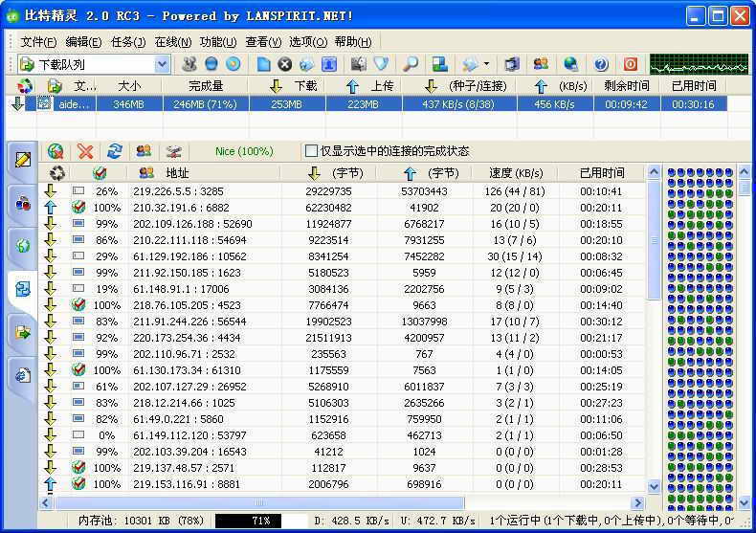Open the 功能(U) menu
756x533 pixels.
pos(218,41)
